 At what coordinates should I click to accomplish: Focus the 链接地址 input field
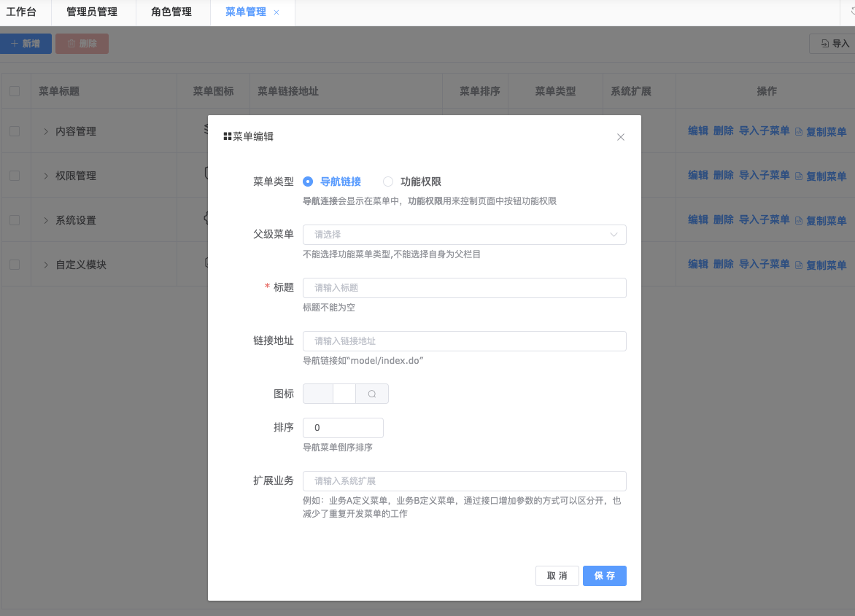coord(464,341)
